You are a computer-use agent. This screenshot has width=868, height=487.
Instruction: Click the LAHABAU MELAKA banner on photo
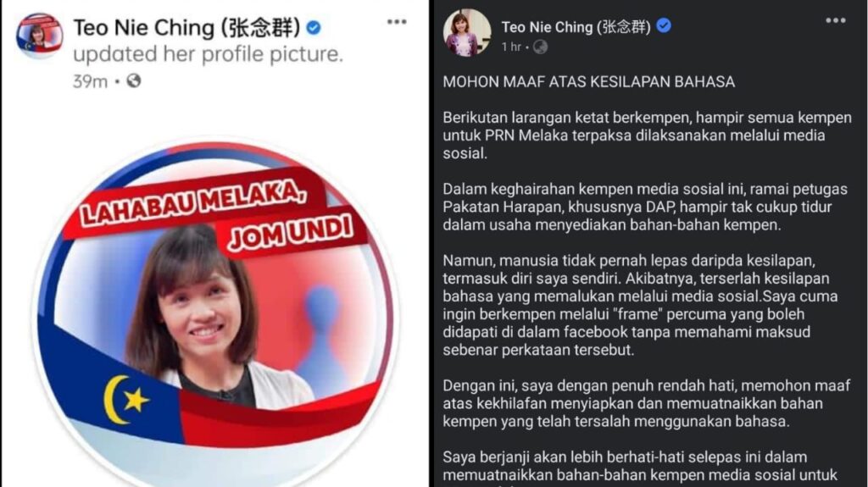(192, 203)
